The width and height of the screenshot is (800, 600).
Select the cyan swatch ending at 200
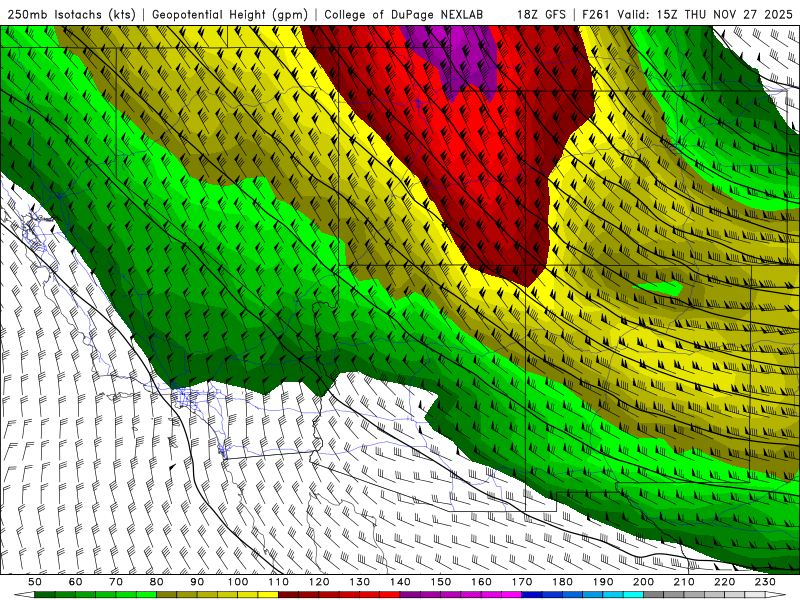point(633,595)
